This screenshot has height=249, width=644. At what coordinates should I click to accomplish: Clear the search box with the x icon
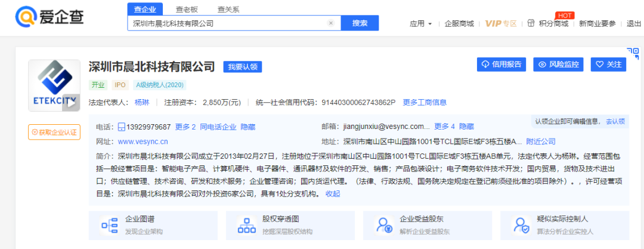pyautogui.click(x=330, y=23)
